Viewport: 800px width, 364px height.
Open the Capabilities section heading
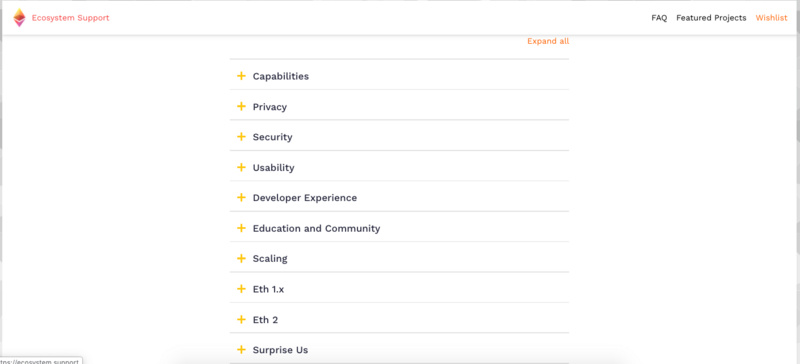[281, 76]
